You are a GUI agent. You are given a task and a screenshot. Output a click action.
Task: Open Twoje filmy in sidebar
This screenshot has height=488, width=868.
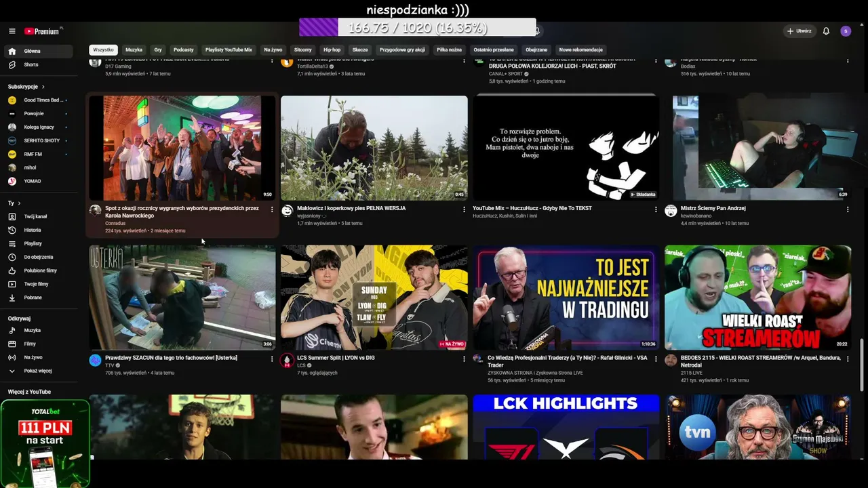click(37, 285)
